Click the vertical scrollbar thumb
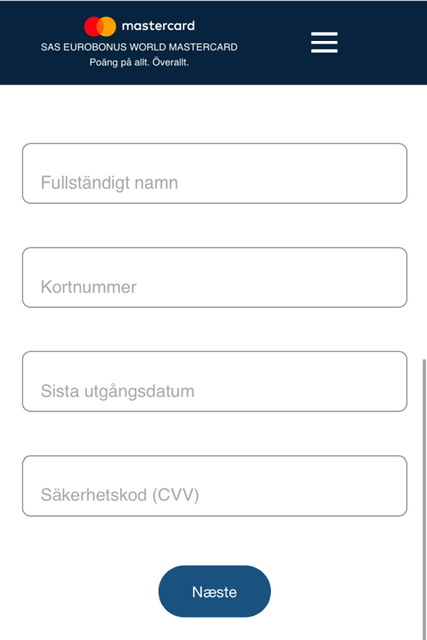This screenshot has height=640, width=427. click(424, 500)
